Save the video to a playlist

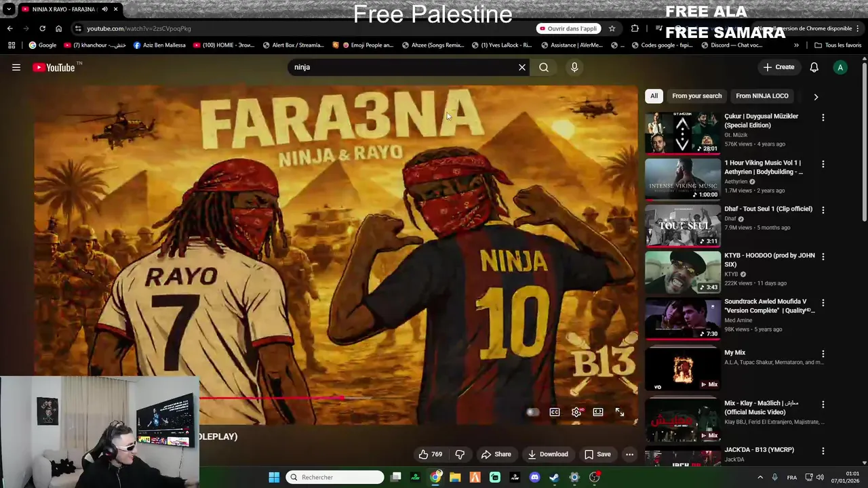(x=597, y=454)
